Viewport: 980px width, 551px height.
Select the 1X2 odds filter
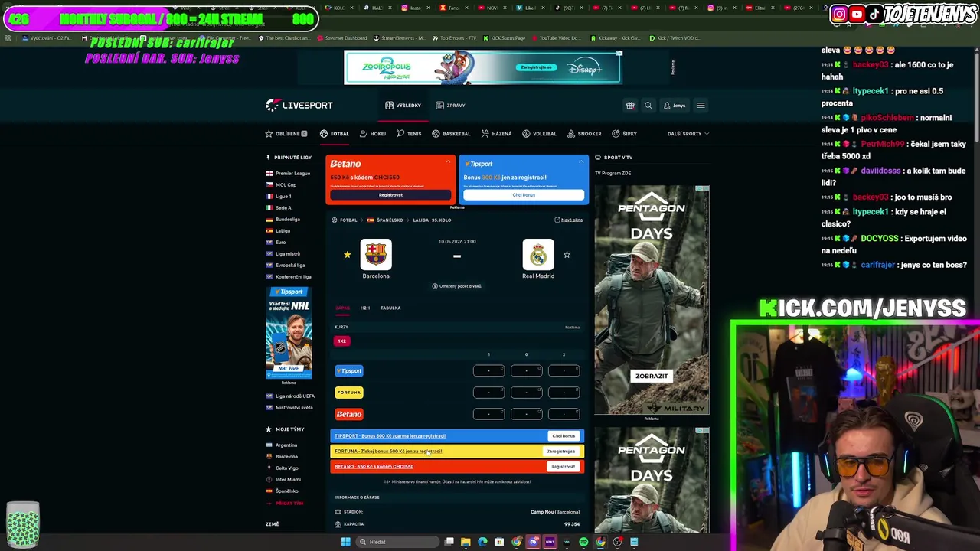tap(342, 341)
